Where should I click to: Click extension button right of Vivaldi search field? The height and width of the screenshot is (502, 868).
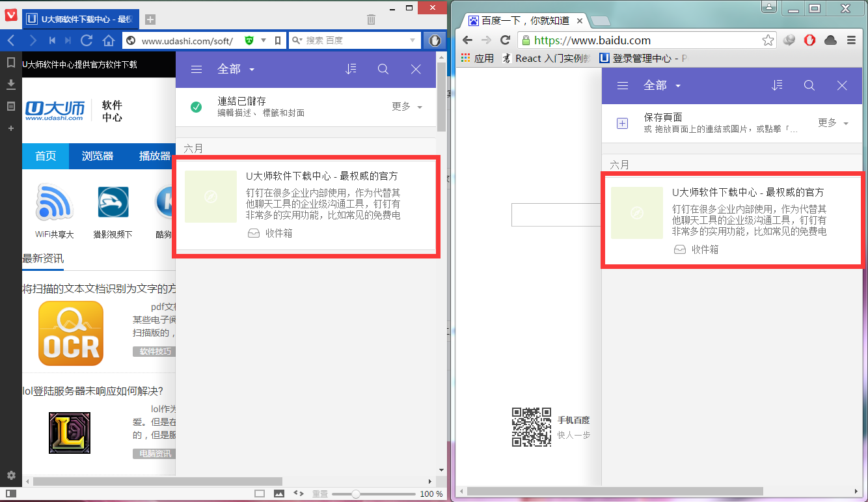[x=434, y=40]
